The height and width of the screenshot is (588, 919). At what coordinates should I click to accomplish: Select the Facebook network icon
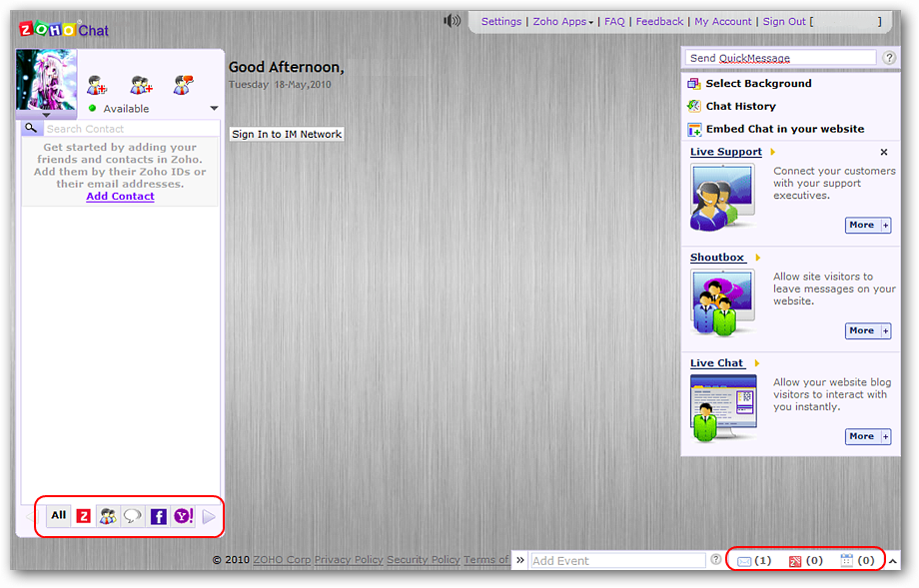point(158,516)
